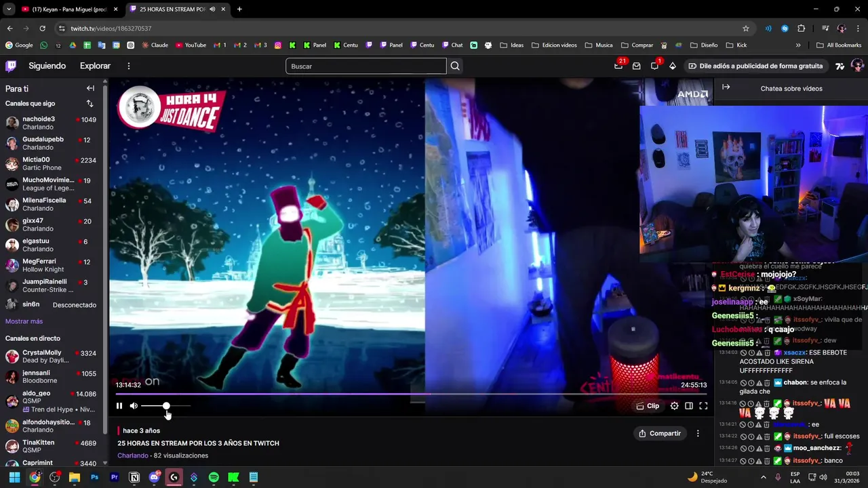Create a Clip from the video
868x488 pixels.
(x=648, y=406)
